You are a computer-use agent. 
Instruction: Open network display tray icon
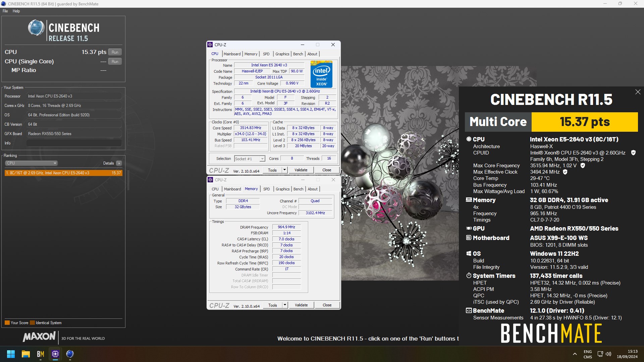coord(600,354)
